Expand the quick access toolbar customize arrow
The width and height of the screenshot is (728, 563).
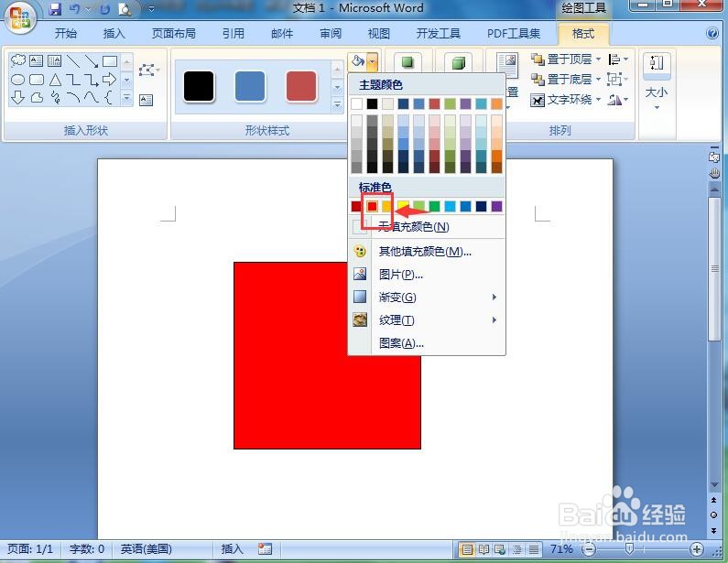[x=151, y=9]
